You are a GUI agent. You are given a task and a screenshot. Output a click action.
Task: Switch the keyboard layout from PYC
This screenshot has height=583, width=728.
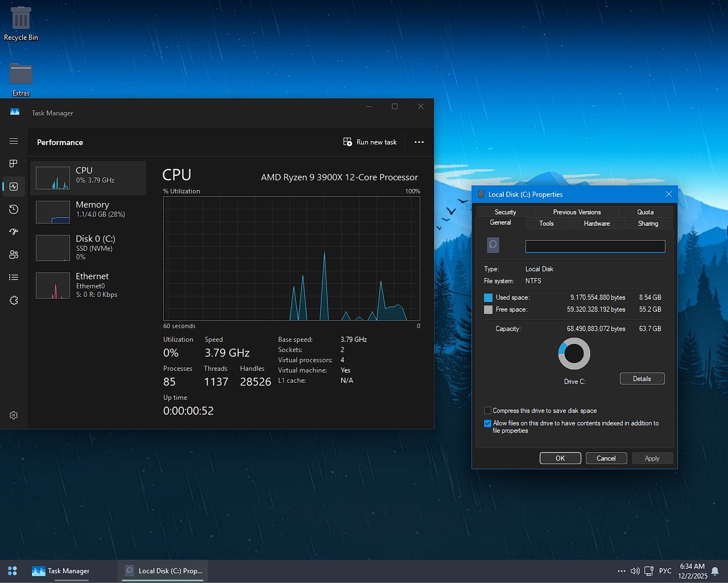(665, 571)
